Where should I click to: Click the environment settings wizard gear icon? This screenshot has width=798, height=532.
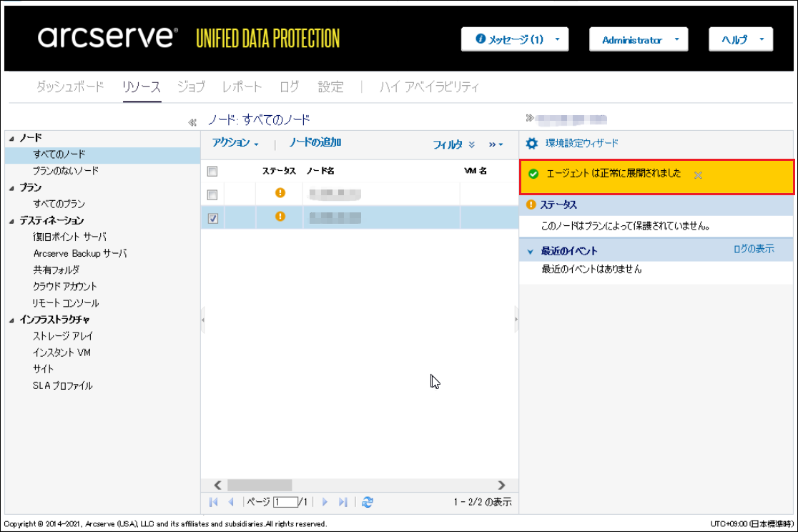pyautogui.click(x=532, y=143)
